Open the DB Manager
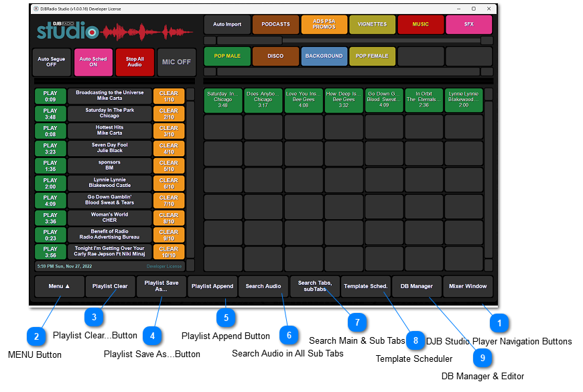Screen dimensions: 583x392 click(416, 286)
